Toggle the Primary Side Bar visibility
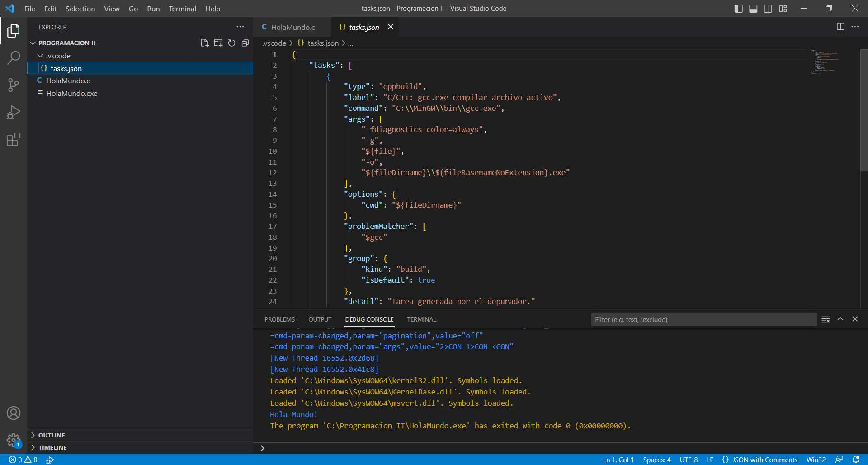Image resolution: width=868 pixels, height=465 pixels. pyautogui.click(x=738, y=8)
